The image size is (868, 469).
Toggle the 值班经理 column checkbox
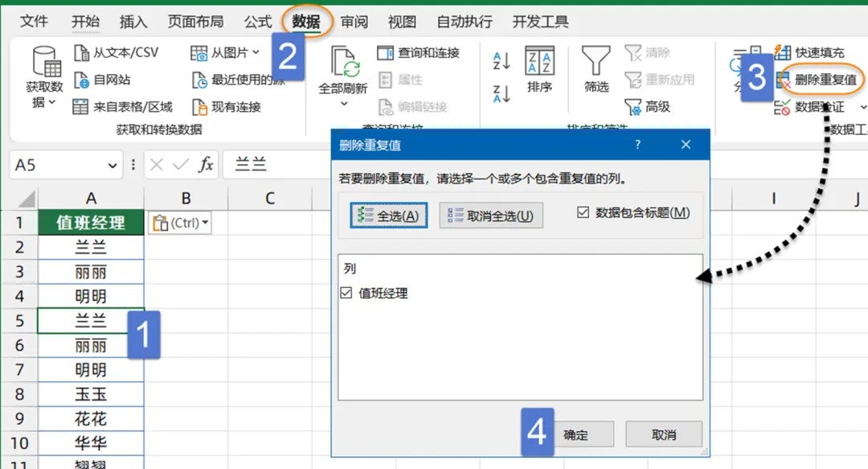pos(346,293)
